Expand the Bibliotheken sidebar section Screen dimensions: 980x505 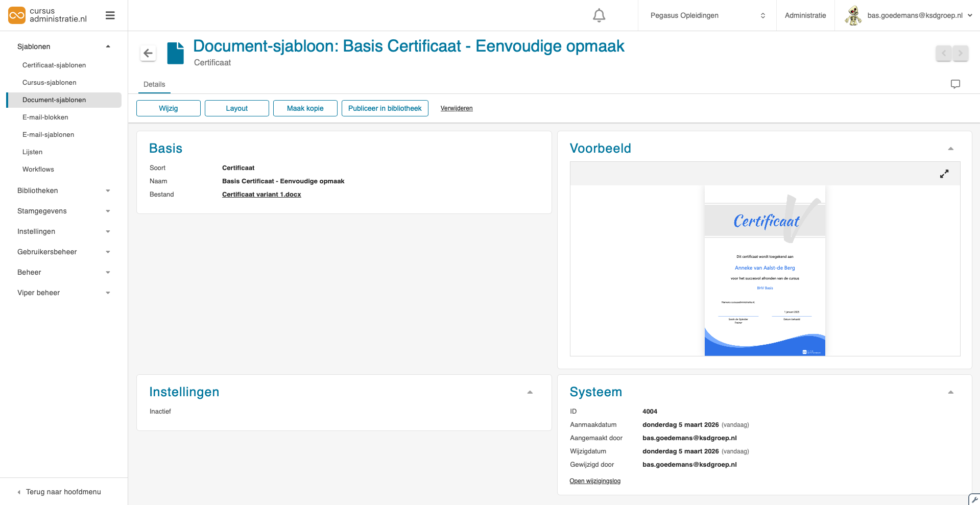click(64, 190)
